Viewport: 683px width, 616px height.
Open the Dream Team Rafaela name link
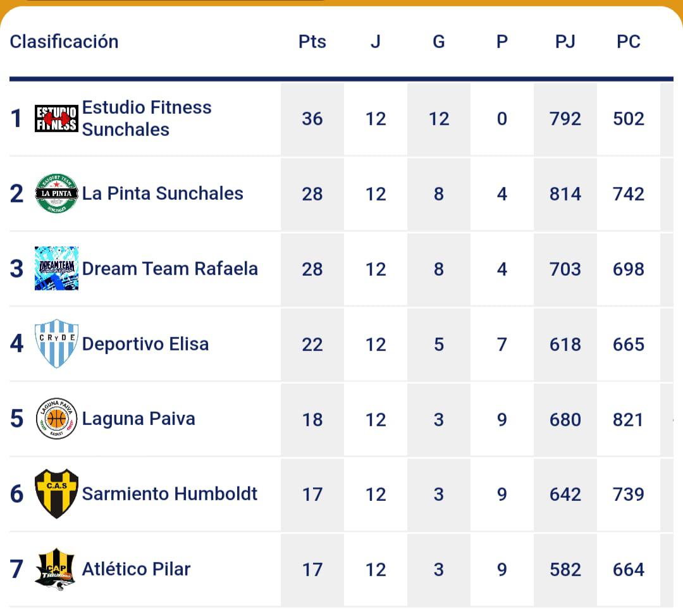169,269
